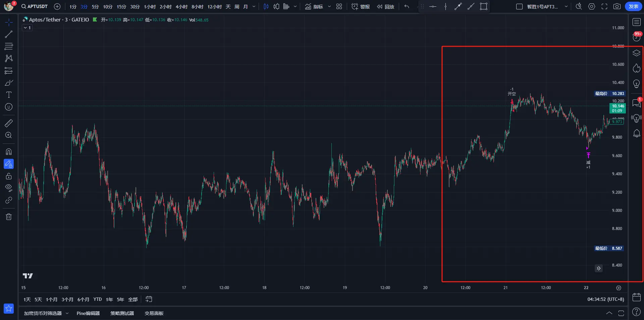Expand the 加密货币对筛选器 screener dropdown arrow

[67, 313]
